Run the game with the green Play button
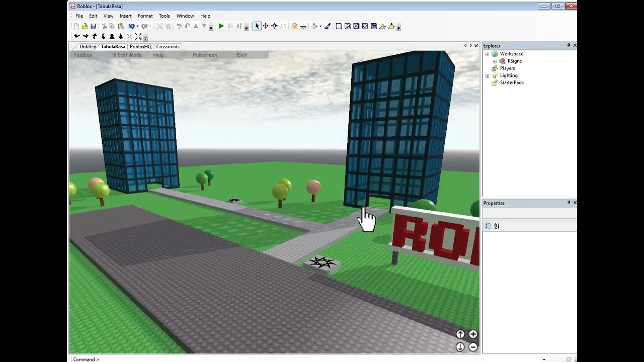The image size is (644, 362). pos(221,26)
